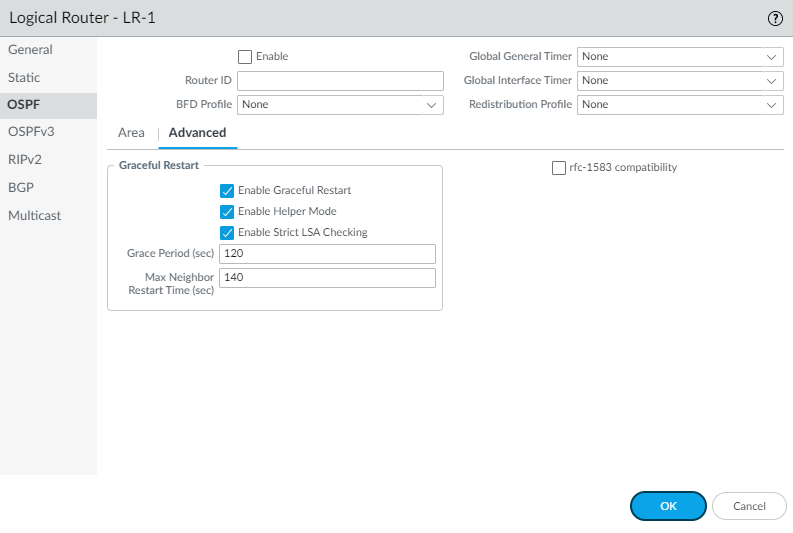
Task: Expand the Redistribution Profile dropdown
Action: [x=680, y=104]
